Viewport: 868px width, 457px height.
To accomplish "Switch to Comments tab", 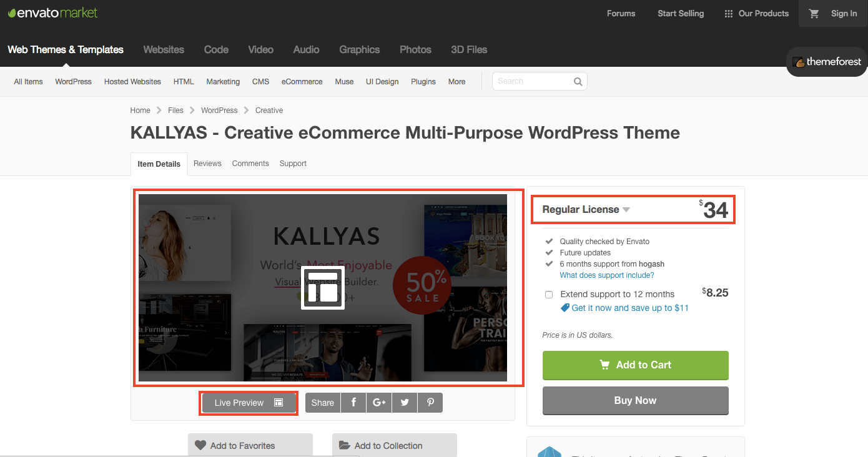I will point(250,164).
